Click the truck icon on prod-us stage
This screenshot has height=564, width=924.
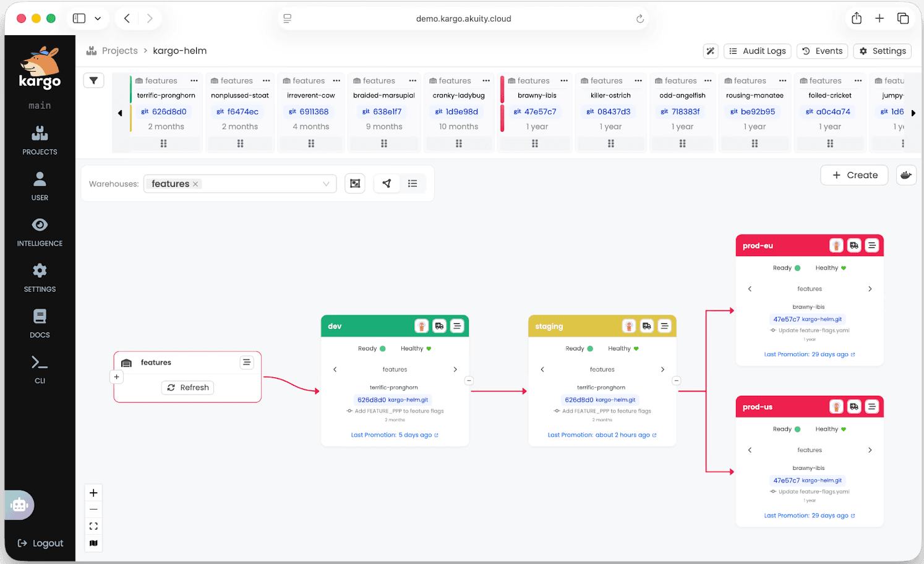coord(854,406)
